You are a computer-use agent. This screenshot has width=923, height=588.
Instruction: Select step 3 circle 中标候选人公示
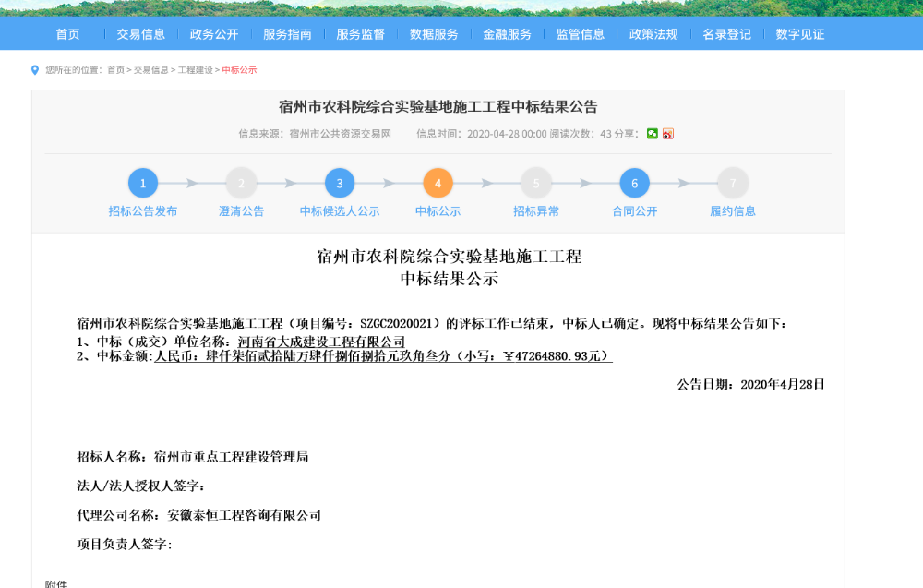(340, 183)
